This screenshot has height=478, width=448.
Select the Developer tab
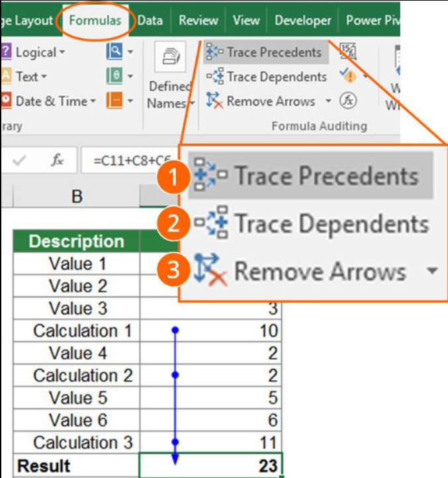pos(302,20)
